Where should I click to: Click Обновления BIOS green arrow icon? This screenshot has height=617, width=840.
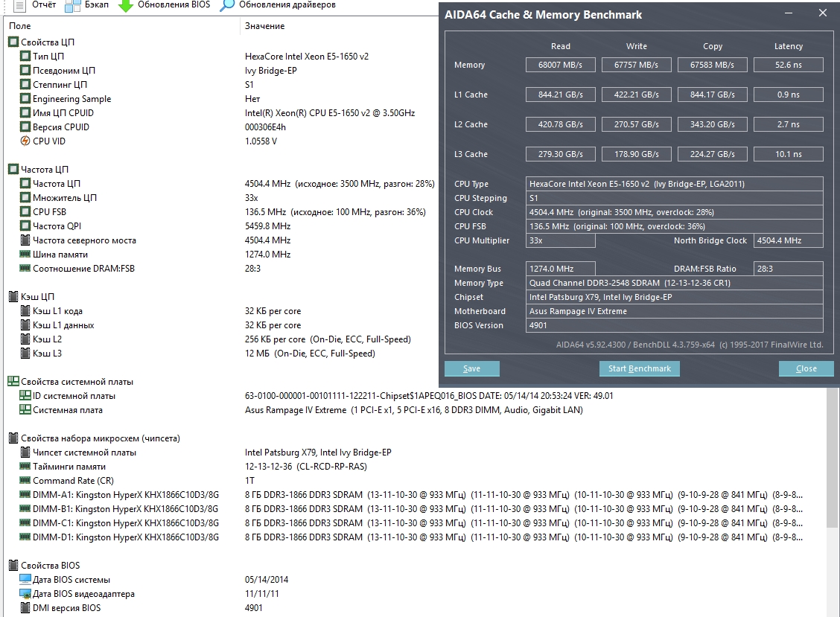point(125,5)
